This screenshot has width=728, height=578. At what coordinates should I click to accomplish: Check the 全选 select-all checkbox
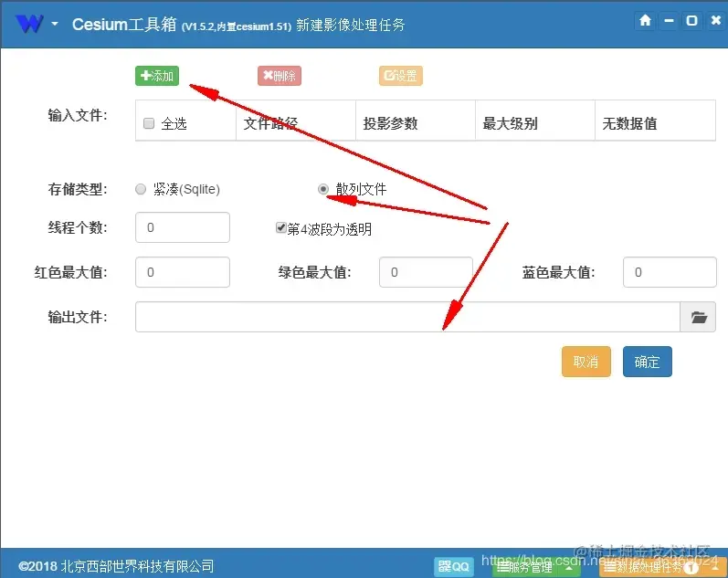pyautogui.click(x=149, y=123)
